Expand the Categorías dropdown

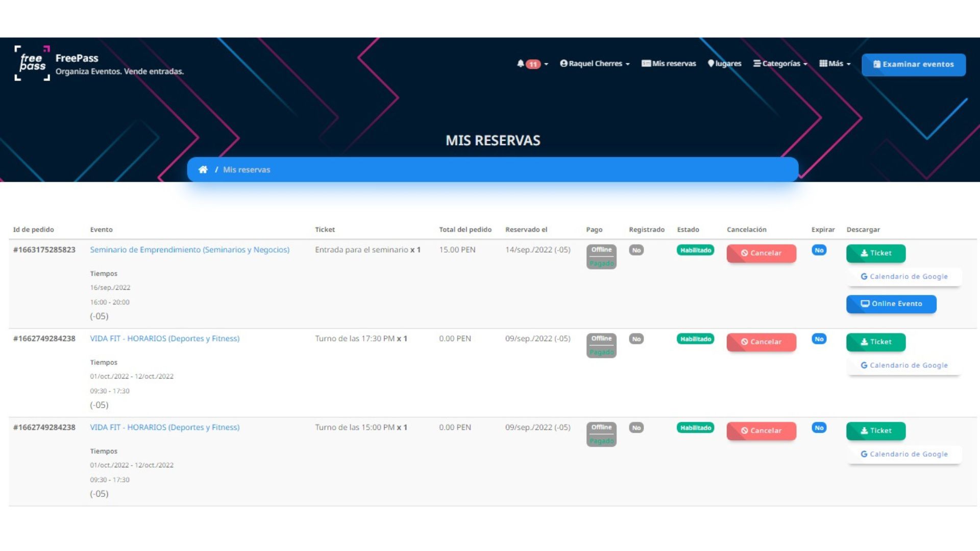780,64
